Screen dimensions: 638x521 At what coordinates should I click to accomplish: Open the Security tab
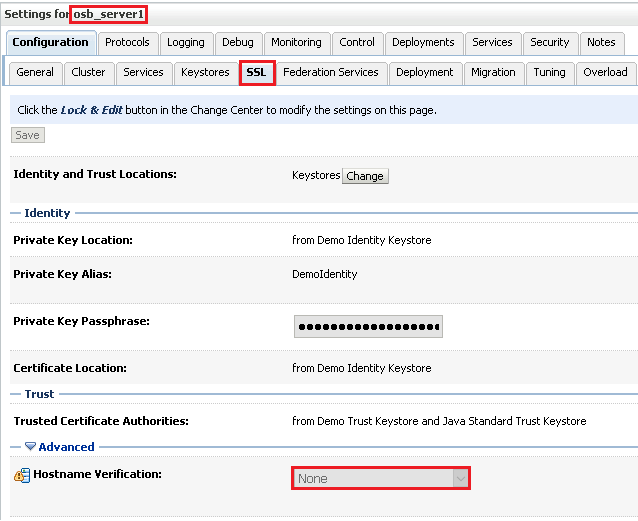point(550,43)
